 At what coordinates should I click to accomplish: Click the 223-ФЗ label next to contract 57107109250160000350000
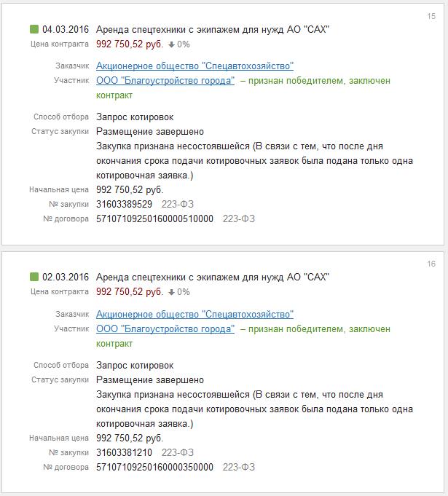239,467
